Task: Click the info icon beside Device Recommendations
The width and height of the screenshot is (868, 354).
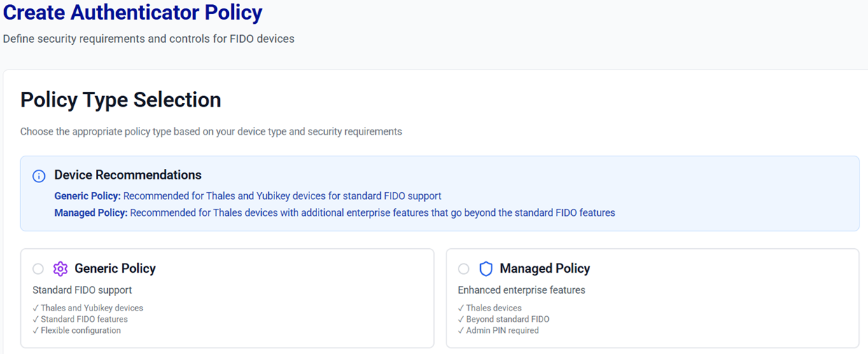Action: coord(39,176)
